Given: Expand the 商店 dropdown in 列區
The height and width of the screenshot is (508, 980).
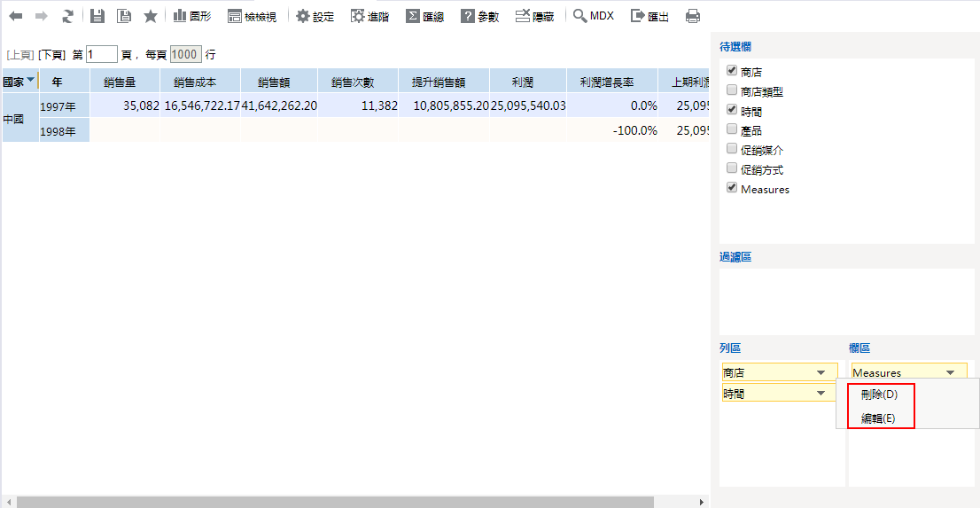Looking at the screenshot, I should tap(821, 373).
